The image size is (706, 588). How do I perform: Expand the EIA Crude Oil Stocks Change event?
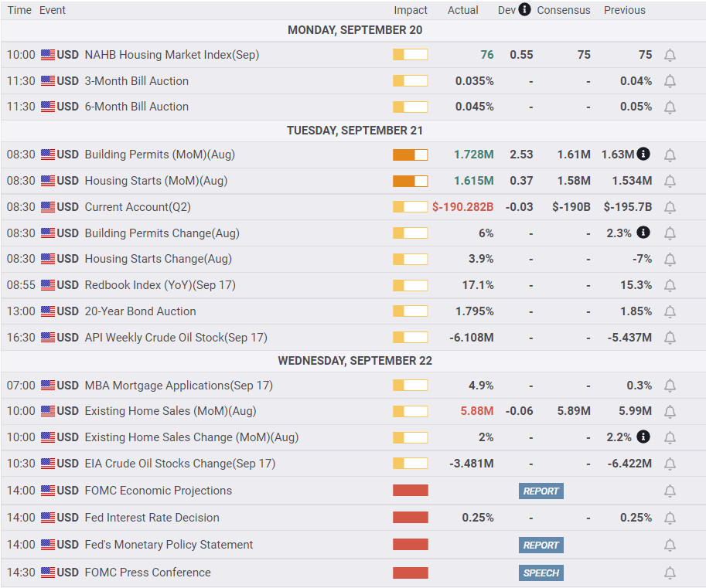(x=179, y=464)
